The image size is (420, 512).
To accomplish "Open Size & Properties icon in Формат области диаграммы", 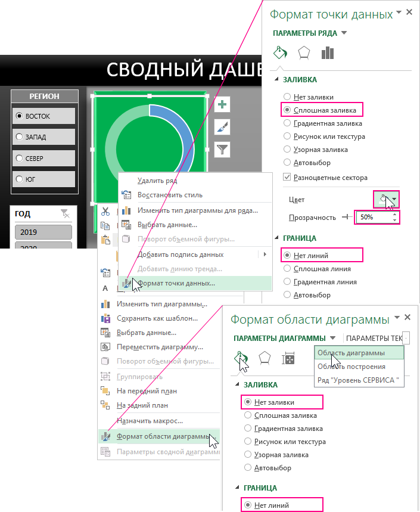I will coord(288,358).
